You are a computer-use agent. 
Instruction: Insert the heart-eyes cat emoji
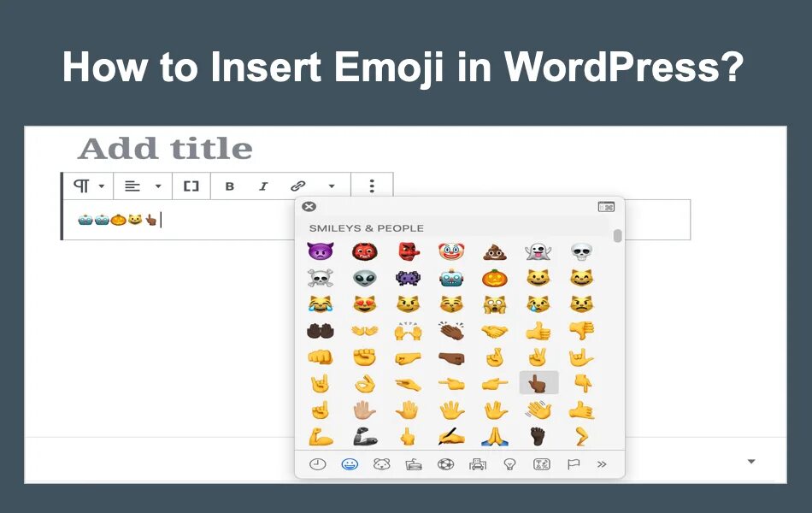coord(365,304)
